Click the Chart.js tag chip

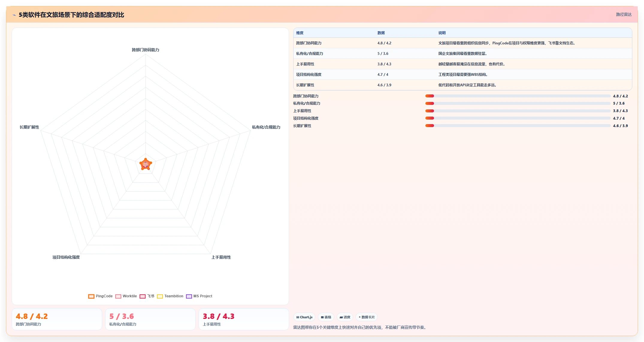pos(304,317)
